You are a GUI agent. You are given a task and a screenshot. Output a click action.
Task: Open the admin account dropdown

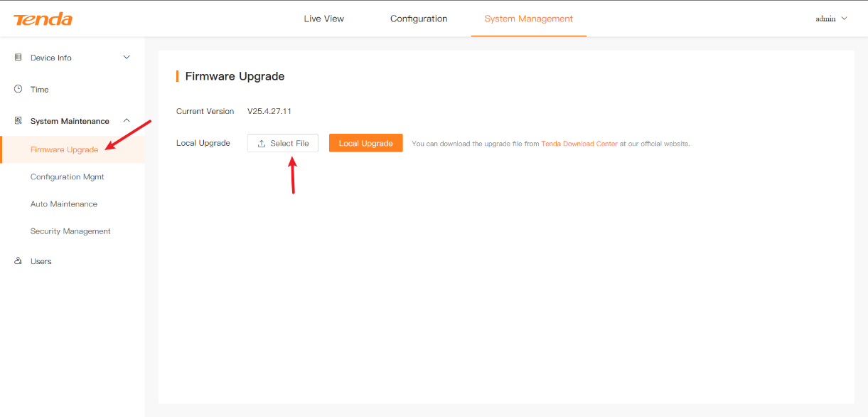point(831,19)
